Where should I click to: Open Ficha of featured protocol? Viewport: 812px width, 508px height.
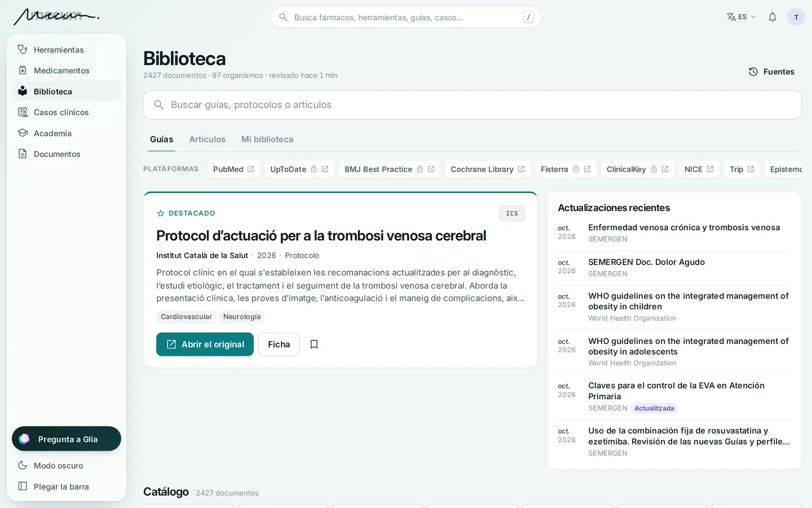click(x=279, y=344)
